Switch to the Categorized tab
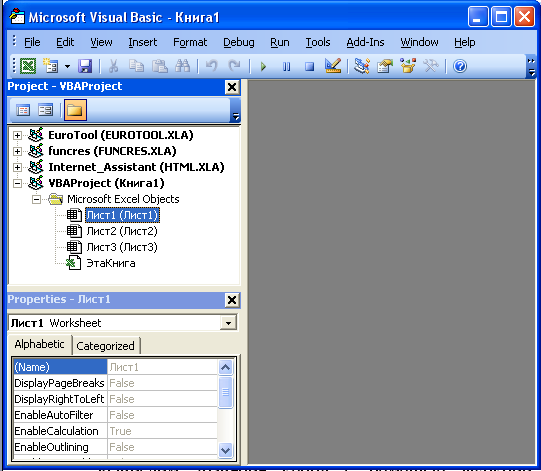This screenshot has width=541, height=471. coord(105,346)
